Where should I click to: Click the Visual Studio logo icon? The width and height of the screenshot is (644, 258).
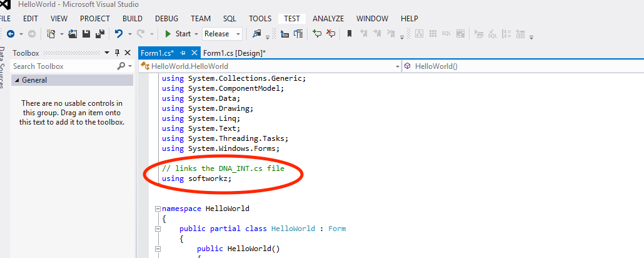click(5, 5)
